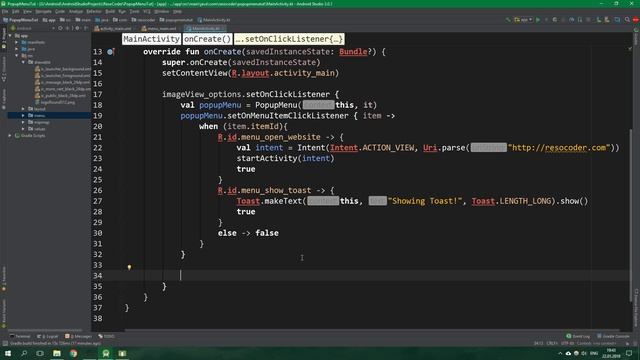Click PopupMenuTut in navigation bar
640x360 pixels.
point(21,20)
